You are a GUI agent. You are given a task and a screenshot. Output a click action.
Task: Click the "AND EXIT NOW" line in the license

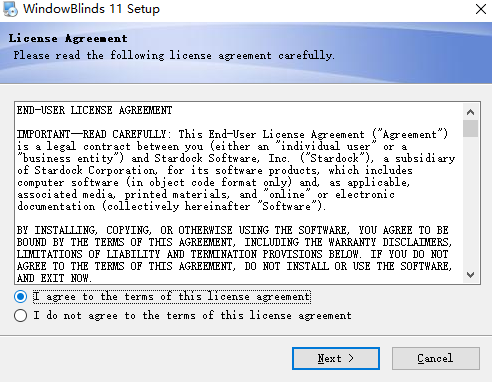click(x=54, y=278)
